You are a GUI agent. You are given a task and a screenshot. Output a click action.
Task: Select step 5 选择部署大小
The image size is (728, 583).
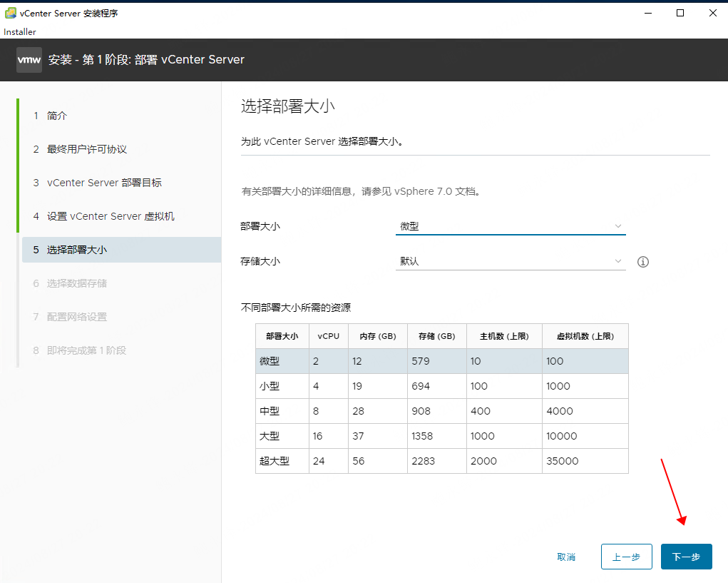[x=122, y=250]
